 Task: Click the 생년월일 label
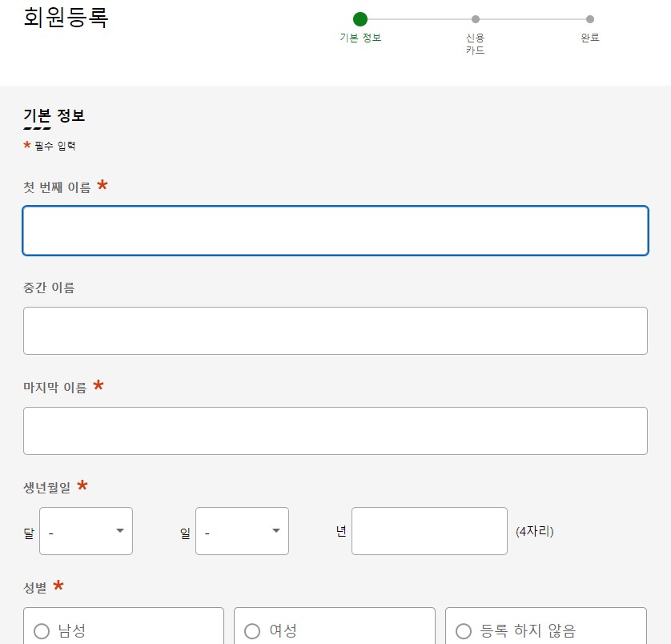click(47, 487)
